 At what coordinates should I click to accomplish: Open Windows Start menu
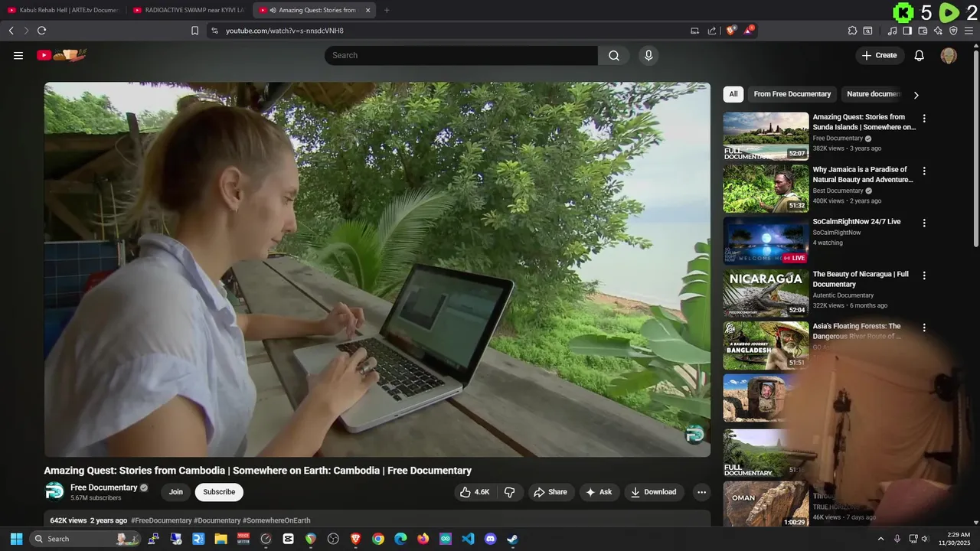tap(16, 539)
